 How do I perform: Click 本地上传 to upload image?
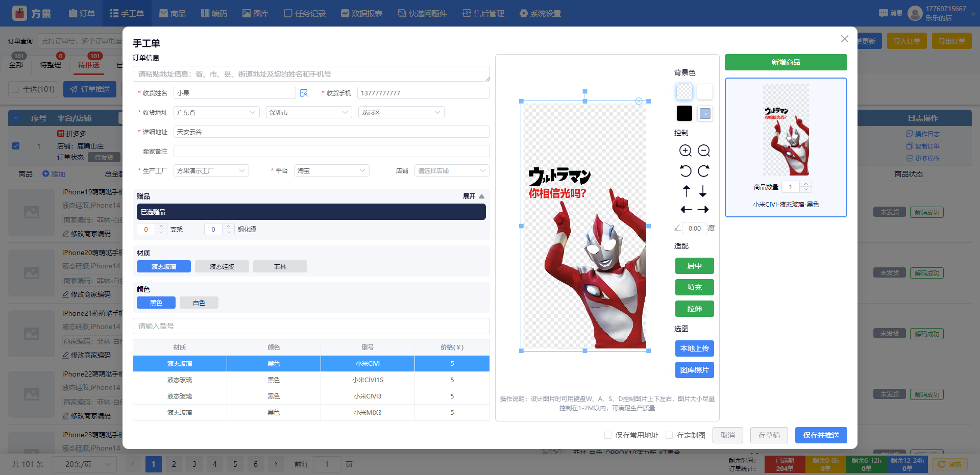point(695,348)
